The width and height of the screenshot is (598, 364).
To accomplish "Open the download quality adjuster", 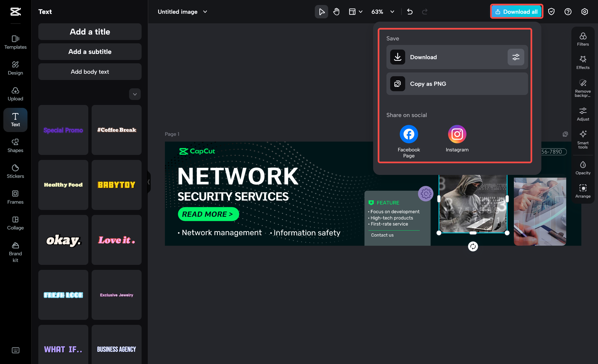I will click(516, 57).
